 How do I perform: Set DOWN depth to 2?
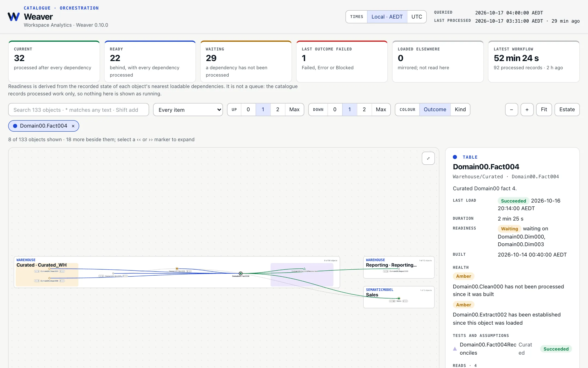coord(364,110)
